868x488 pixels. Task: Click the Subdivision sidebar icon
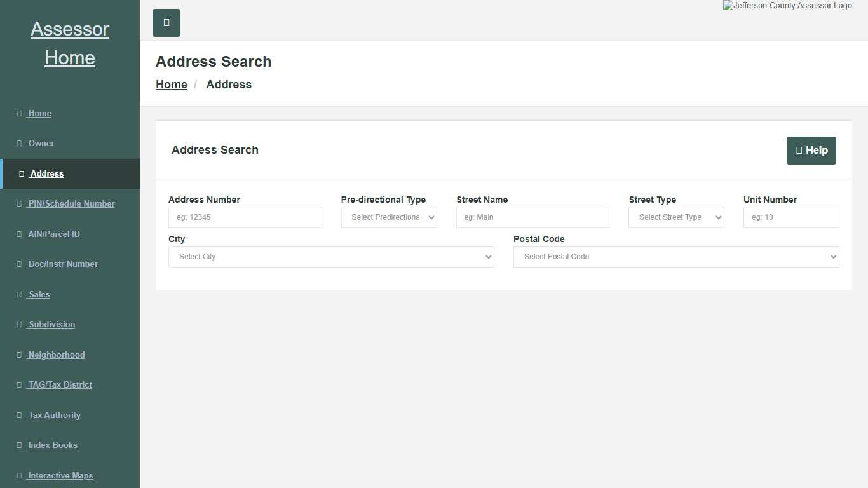pos(20,324)
